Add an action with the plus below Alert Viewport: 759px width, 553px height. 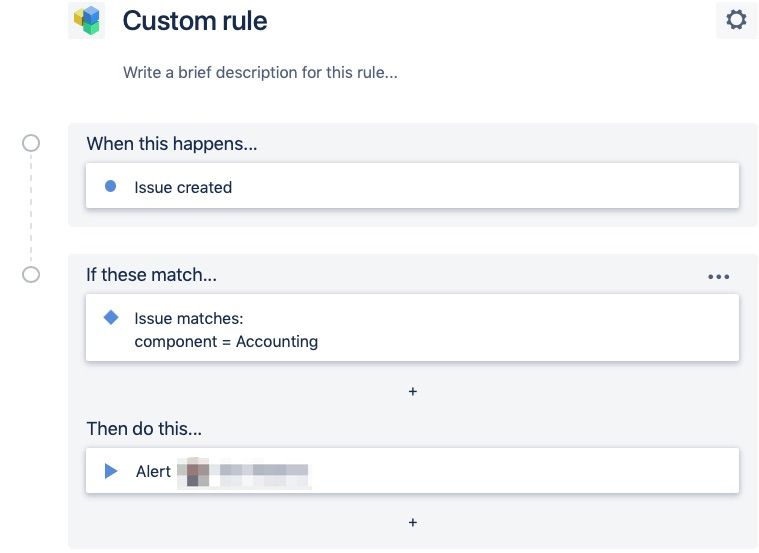tap(412, 522)
